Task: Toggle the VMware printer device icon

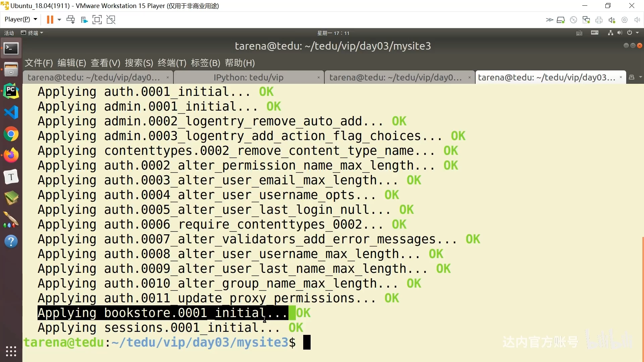Action: point(599,20)
